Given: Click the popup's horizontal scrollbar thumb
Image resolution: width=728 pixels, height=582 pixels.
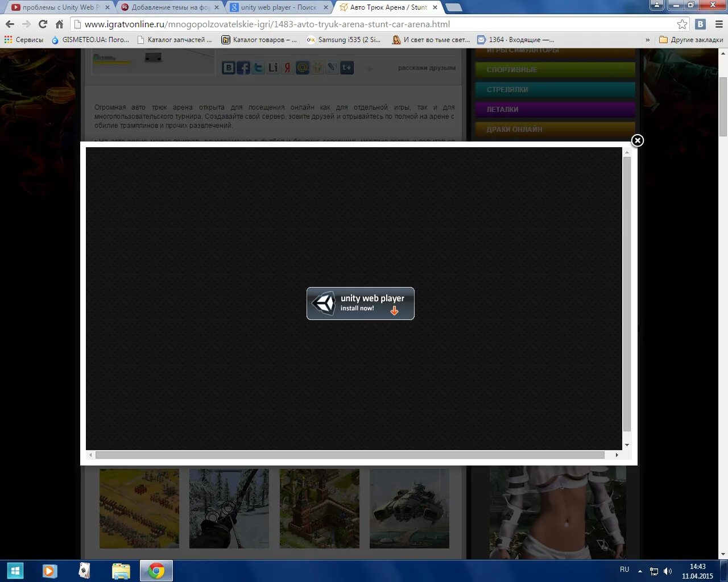Looking at the screenshot, I should tap(350, 455).
